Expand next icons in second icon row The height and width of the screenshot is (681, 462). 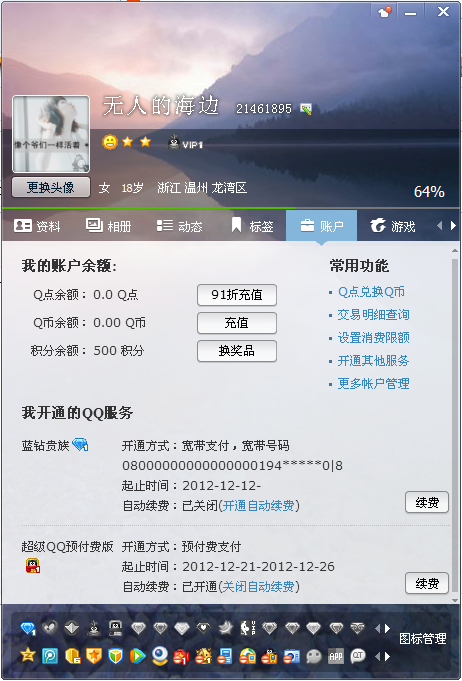(x=387, y=656)
